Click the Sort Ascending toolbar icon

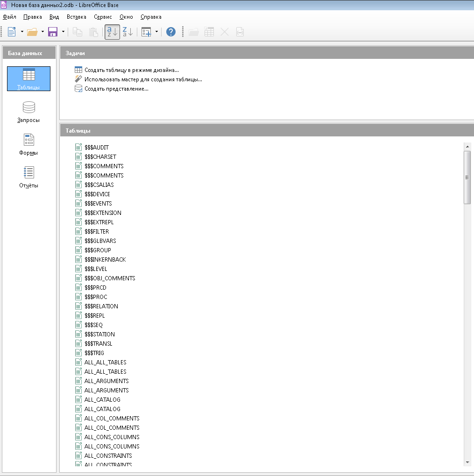tap(112, 32)
